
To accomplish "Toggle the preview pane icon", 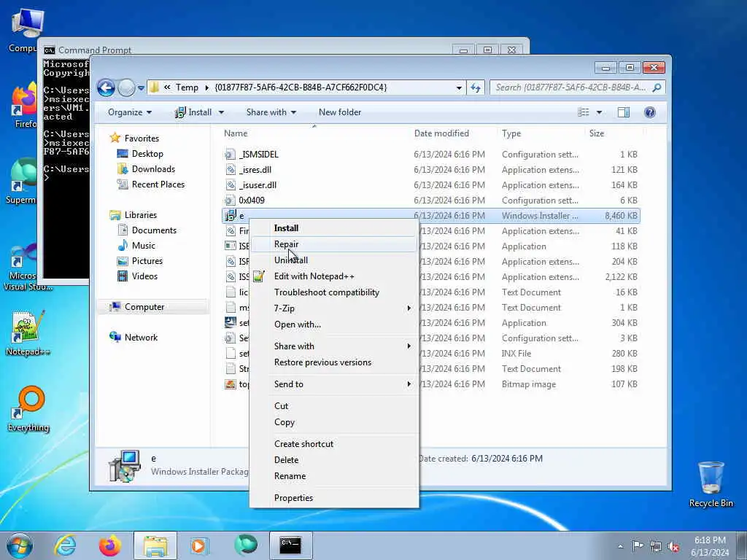I will coord(624,112).
